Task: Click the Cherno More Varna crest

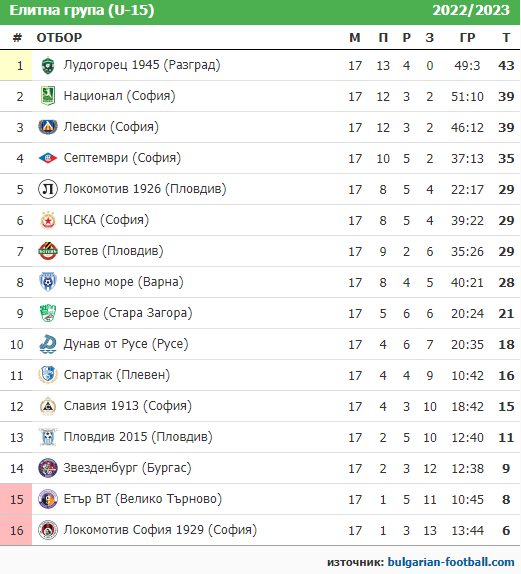Action: tap(48, 282)
